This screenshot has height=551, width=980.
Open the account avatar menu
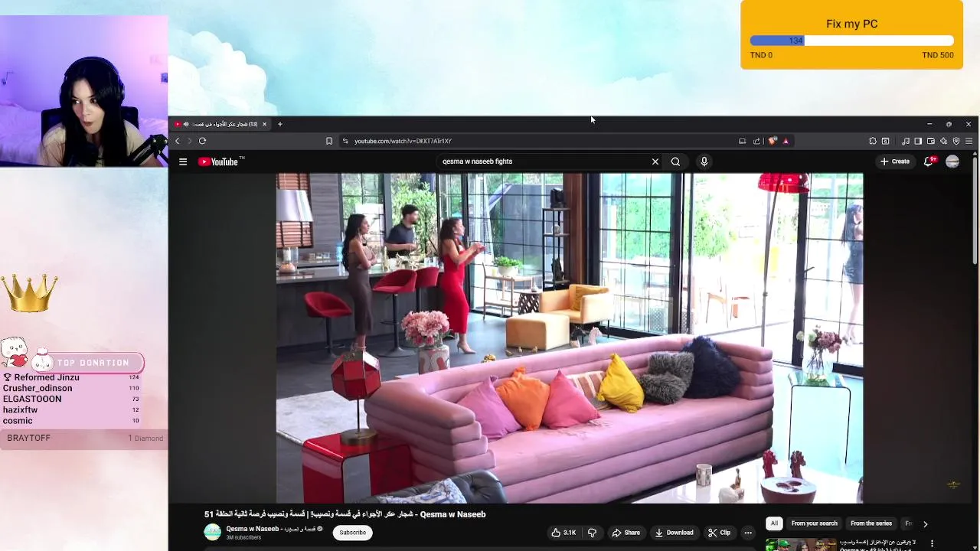pos(952,161)
